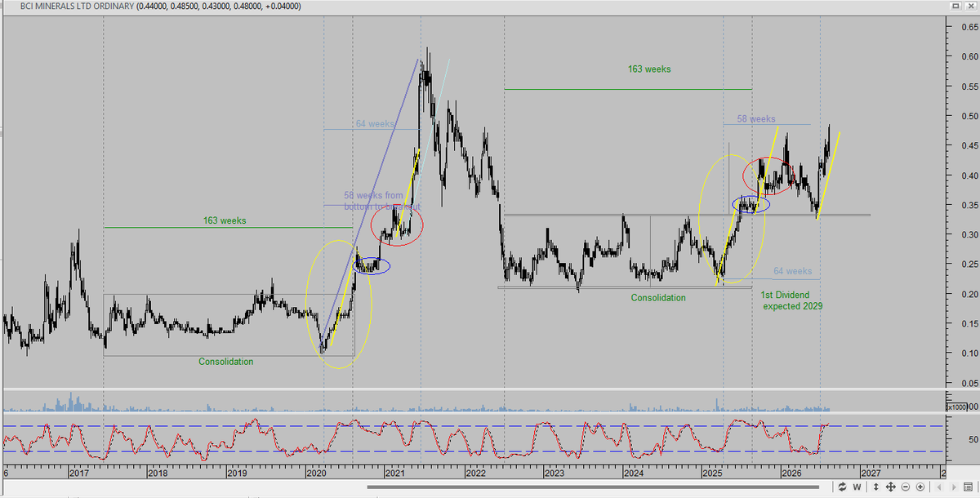The image size is (980, 498).
Task: Select the '1st Dividend expected 2029' annotation
Action: pos(791,300)
